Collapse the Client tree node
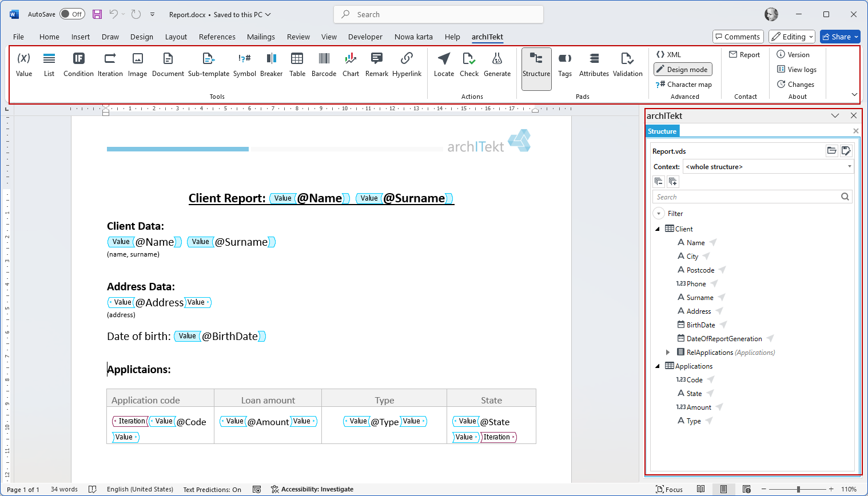Viewport: 868px width, 496px height. point(658,229)
